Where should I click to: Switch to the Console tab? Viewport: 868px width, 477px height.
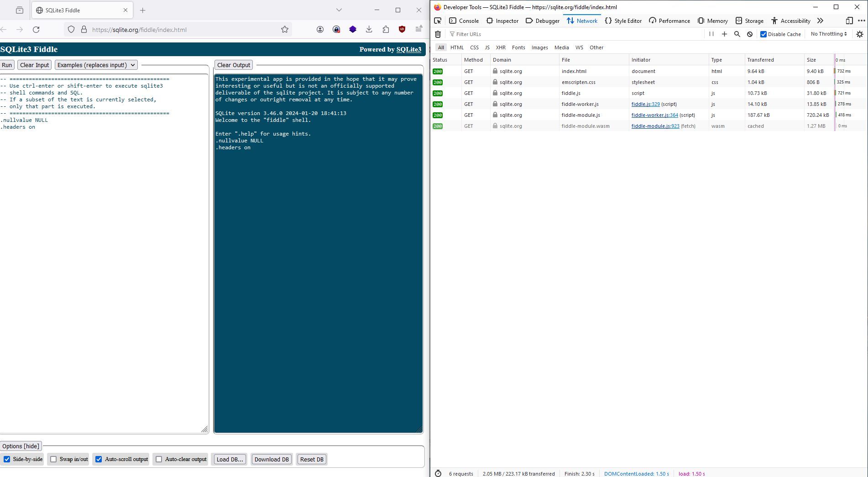464,21
